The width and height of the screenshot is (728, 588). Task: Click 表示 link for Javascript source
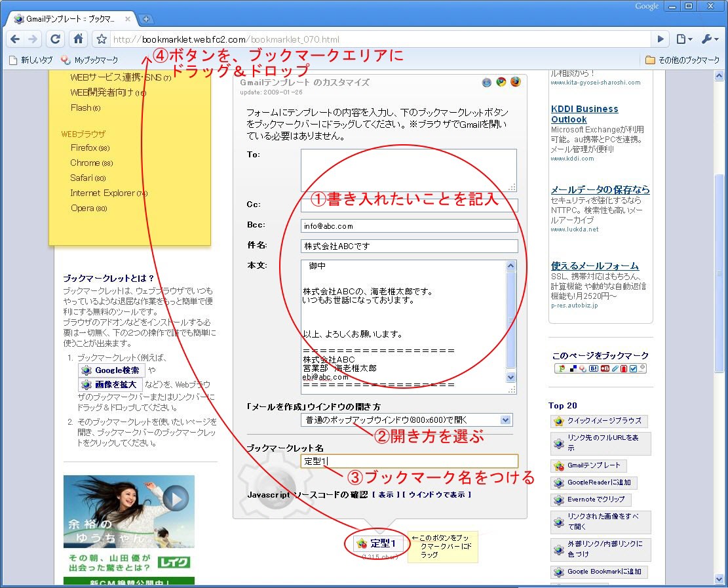[x=386, y=495]
